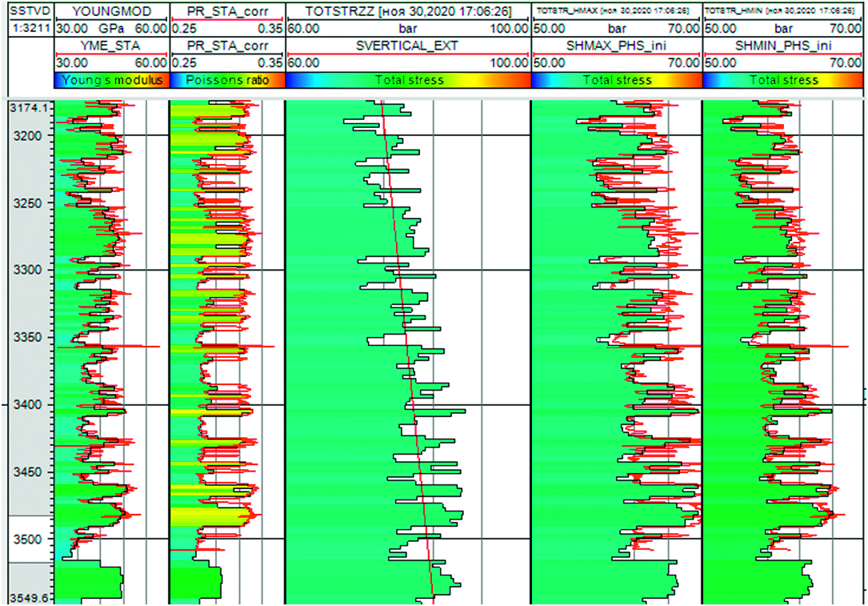
Task: Click the Young's modulus color bar
Action: tap(111, 80)
